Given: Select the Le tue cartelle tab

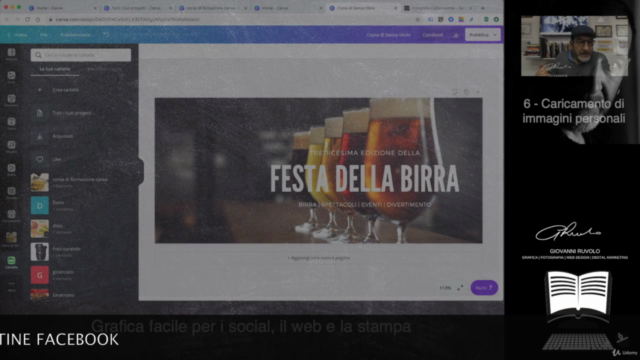Looking at the screenshot, I should point(55,69).
